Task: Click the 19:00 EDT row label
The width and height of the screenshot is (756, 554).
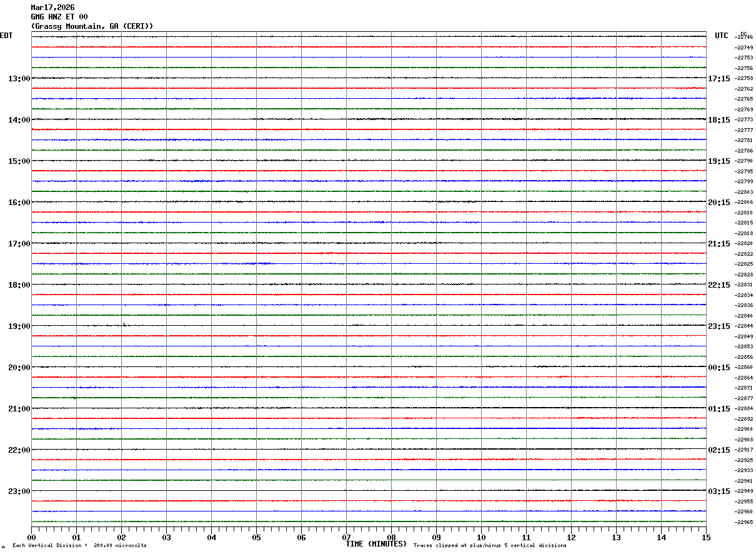Action: [x=19, y=326]
